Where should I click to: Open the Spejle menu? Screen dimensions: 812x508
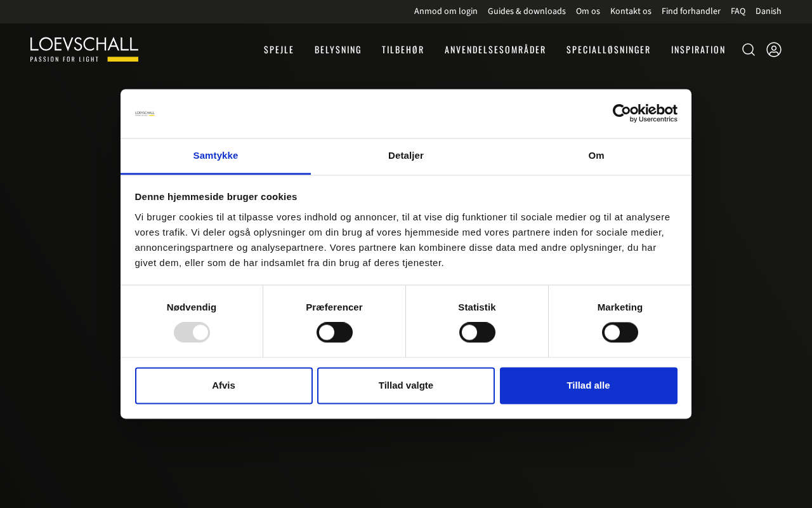(279, 50)
